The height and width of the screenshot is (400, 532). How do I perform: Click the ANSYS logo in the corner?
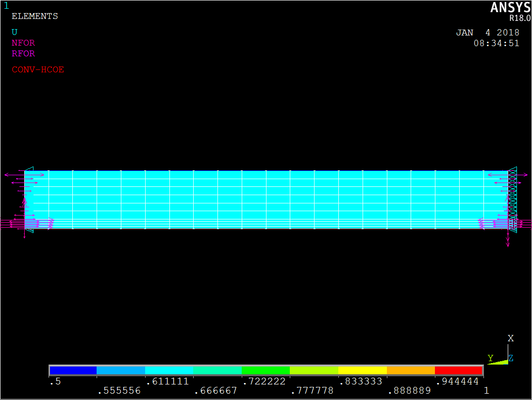click(x=511, y=8)
